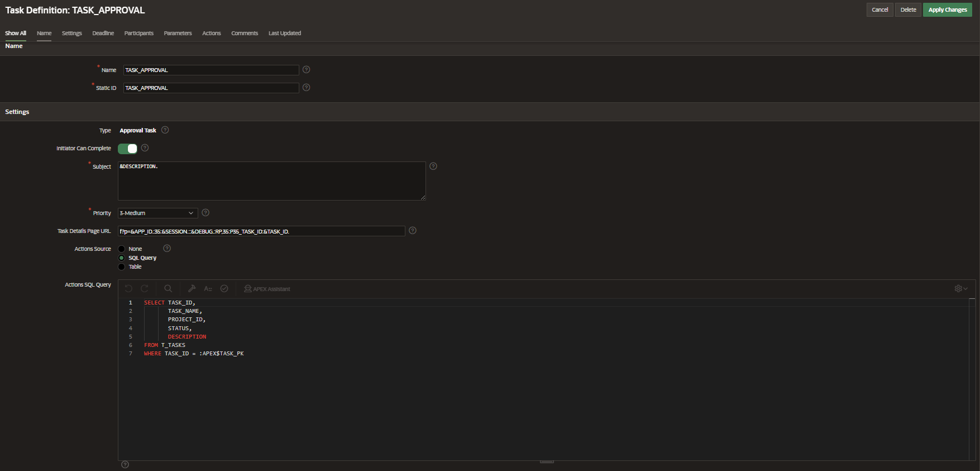Click the WHERE TASK_ID line in the editor

point(194,354)
